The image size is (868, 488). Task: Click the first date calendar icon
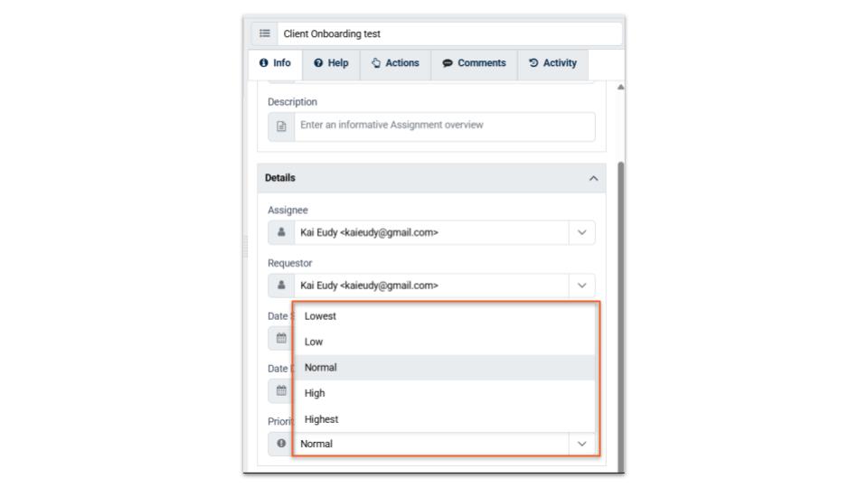coord(280,338)
